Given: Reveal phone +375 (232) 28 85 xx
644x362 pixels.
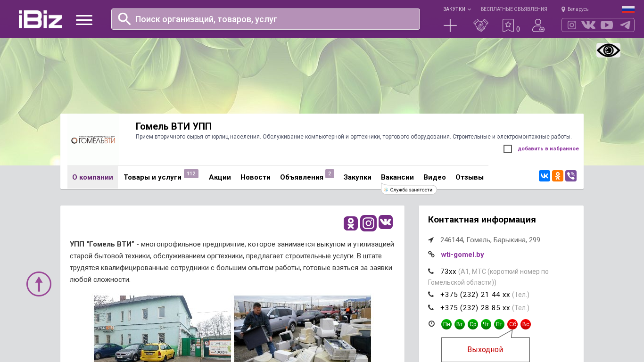Looking at the screenshot, I should point(475,308).
